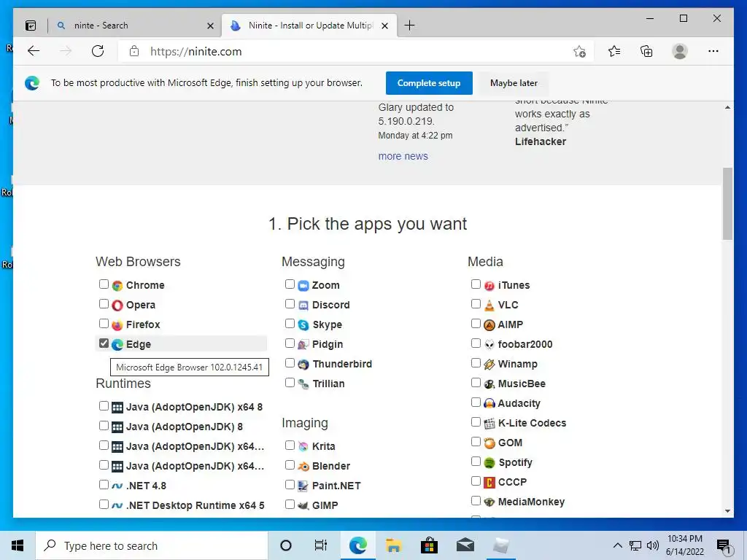
Task: Click the AIMP icon
Action: click(x=489, y=324)
